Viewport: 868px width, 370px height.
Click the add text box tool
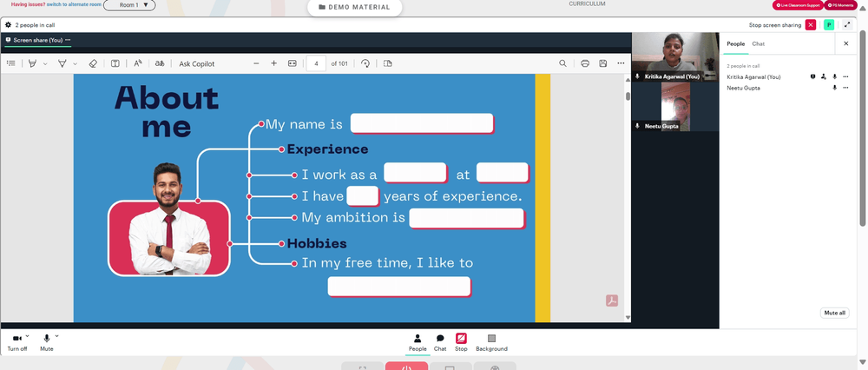[x=115, y=63]
